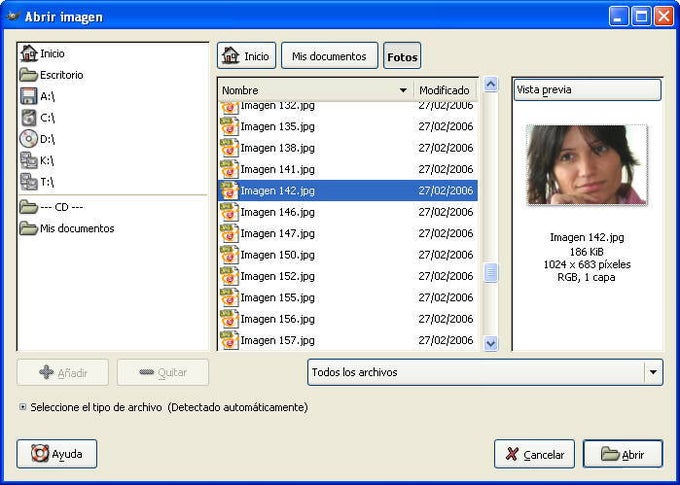This screenshot has height=485, width=680.
Task: Expand the Seleccione el tipo de archivo section
Action: (23, 407)
